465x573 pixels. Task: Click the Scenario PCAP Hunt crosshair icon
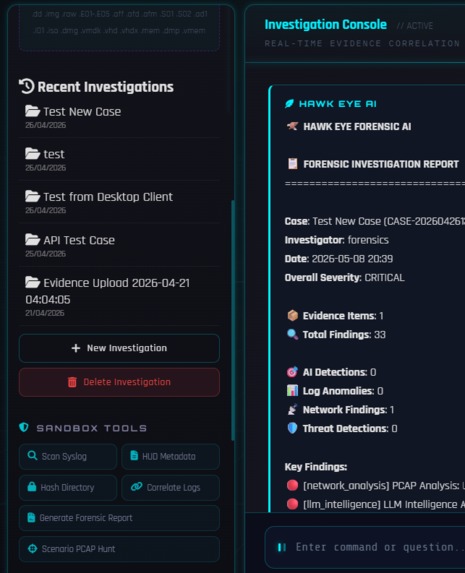tap(33, 549)
